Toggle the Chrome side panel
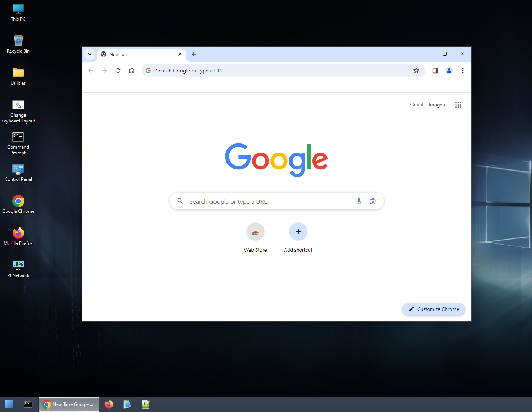532x412 pixels. pos(435,71)
